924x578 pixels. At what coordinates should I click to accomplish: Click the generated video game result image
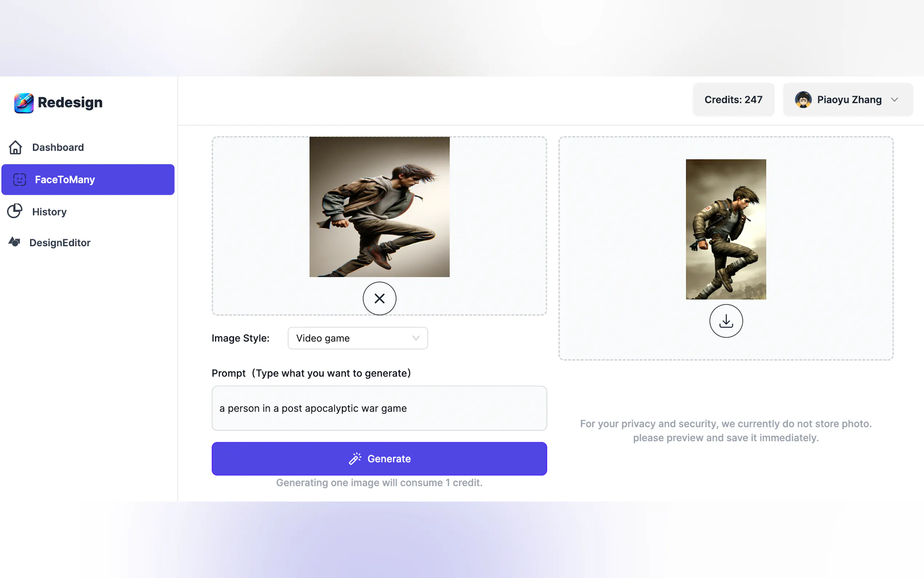[726, 229]
